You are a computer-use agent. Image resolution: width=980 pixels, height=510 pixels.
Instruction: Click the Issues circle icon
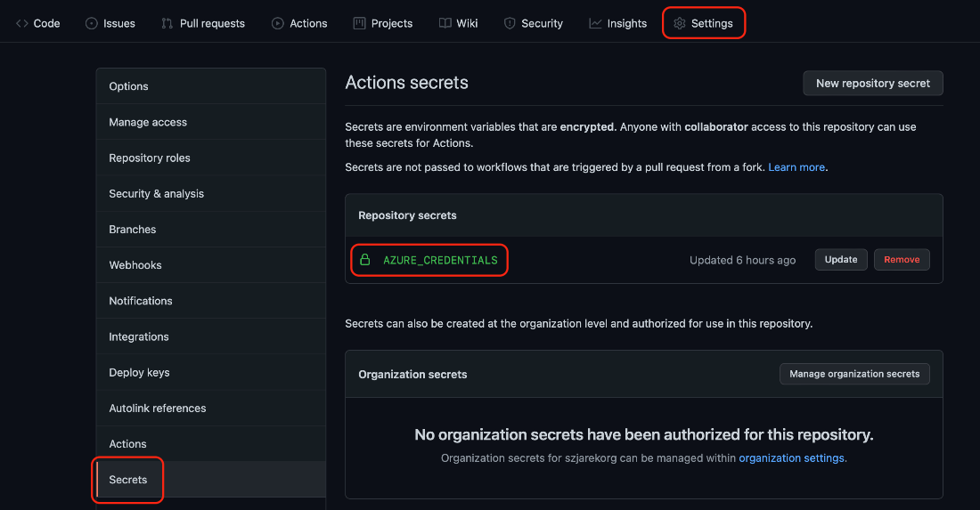click(91, 24)
